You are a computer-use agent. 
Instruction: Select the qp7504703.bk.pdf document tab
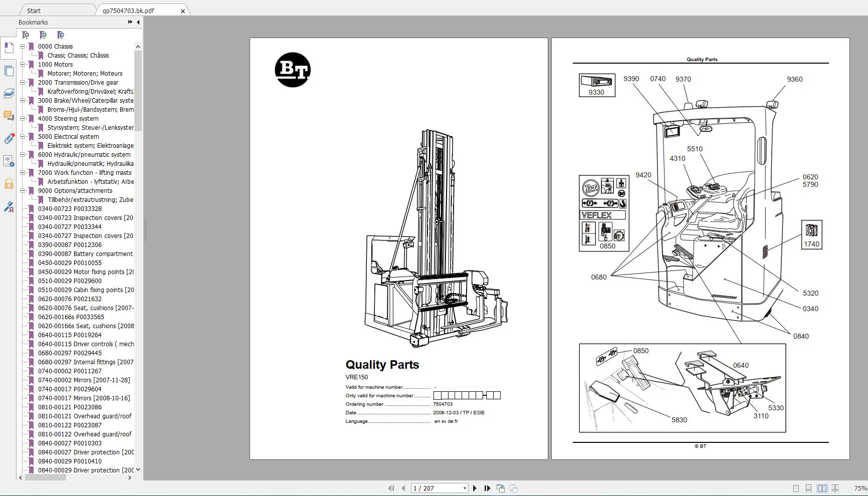(x=128, y=10)
